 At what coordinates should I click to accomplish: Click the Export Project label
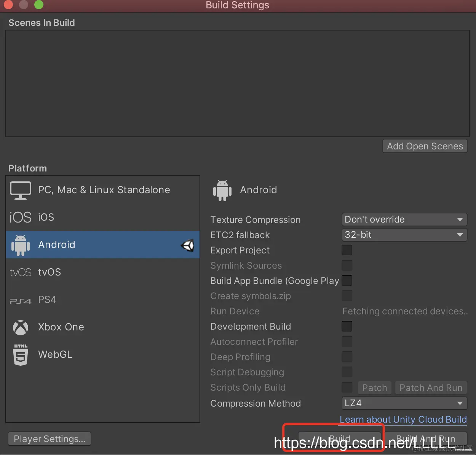click(240, 250)
